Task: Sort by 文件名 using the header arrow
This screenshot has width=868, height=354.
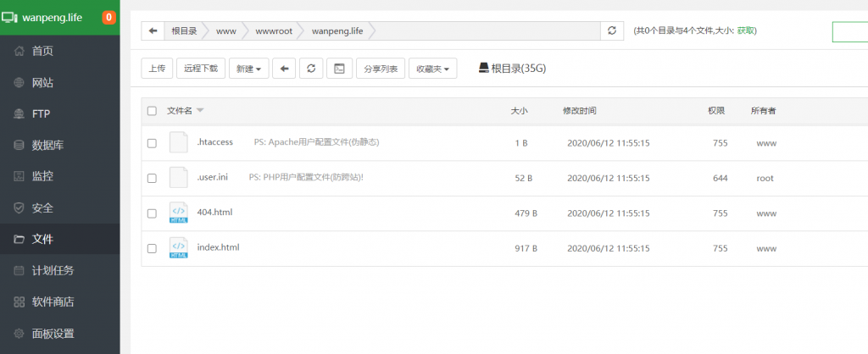Action: (x=200, y=111)
